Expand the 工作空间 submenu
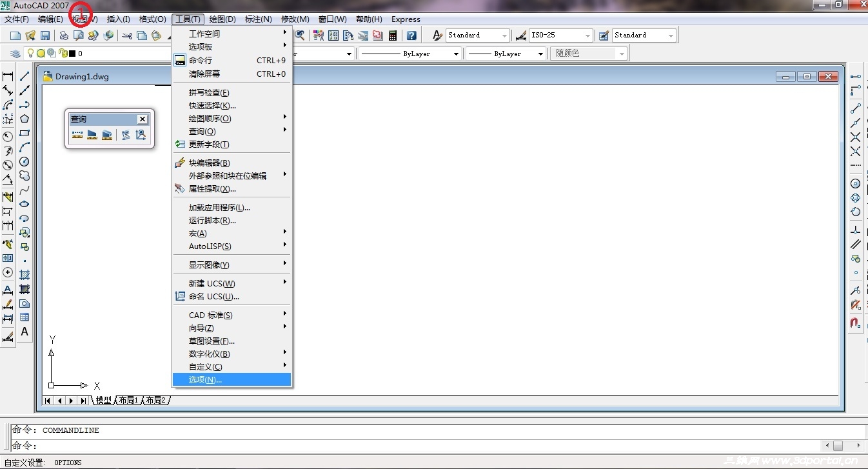The image size is (868, 469). pyautogui.click(x=232, y=34)
